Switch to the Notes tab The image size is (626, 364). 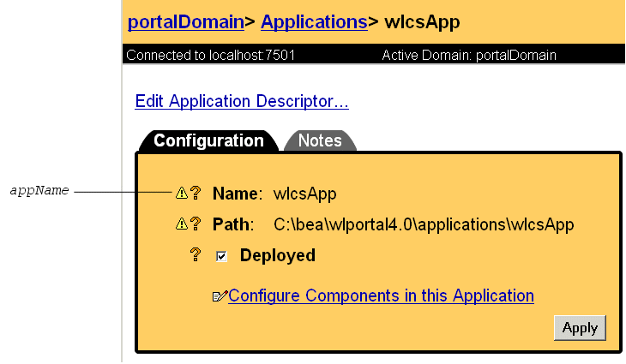(x=320, y=140)
